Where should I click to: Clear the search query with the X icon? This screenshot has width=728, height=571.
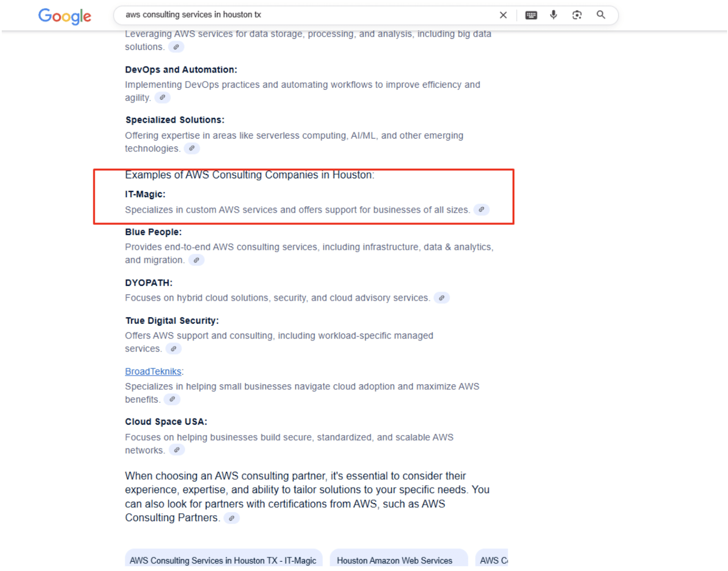[x=503, y=15]
